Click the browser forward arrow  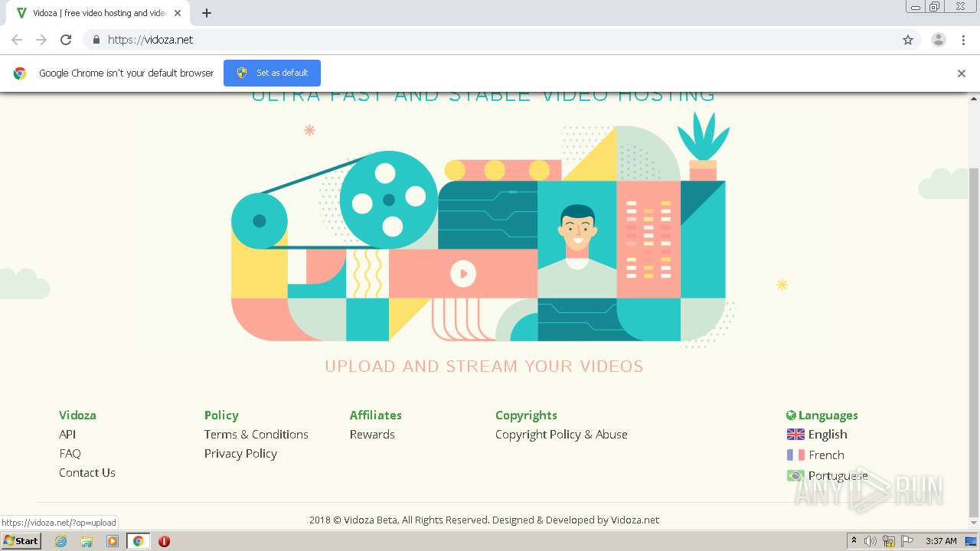41,40
